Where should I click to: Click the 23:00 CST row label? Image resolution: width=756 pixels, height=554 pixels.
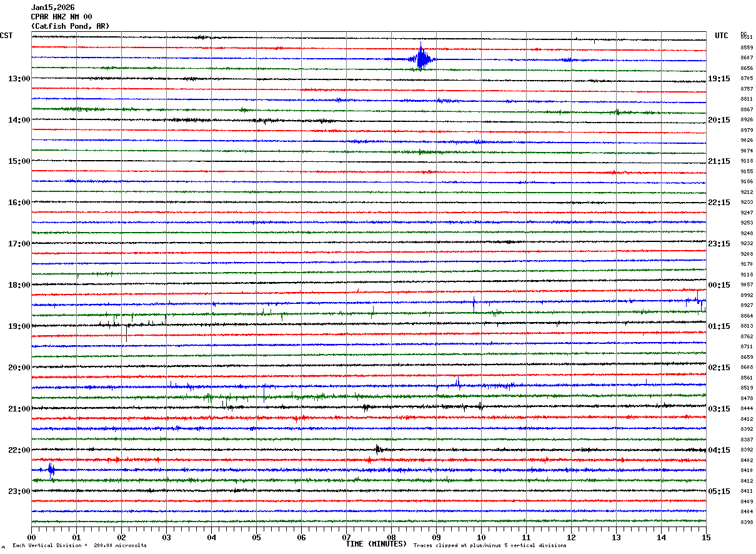click(19, 491)
